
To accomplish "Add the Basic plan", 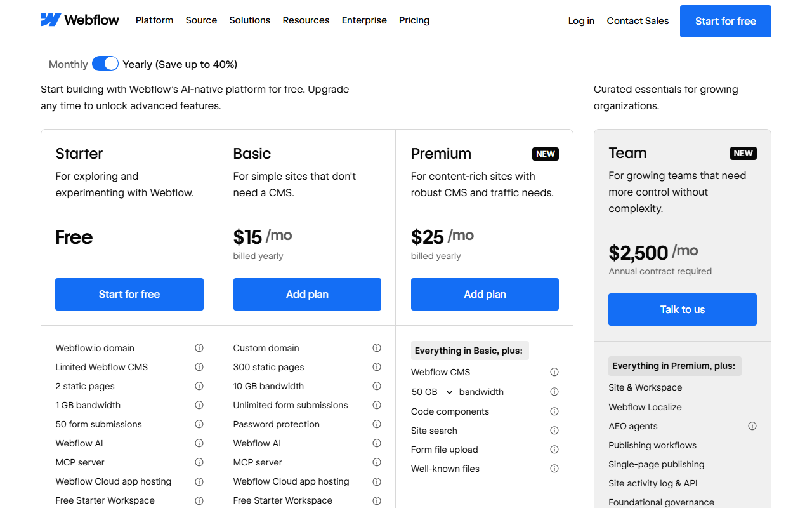I will tap(307, 294).
